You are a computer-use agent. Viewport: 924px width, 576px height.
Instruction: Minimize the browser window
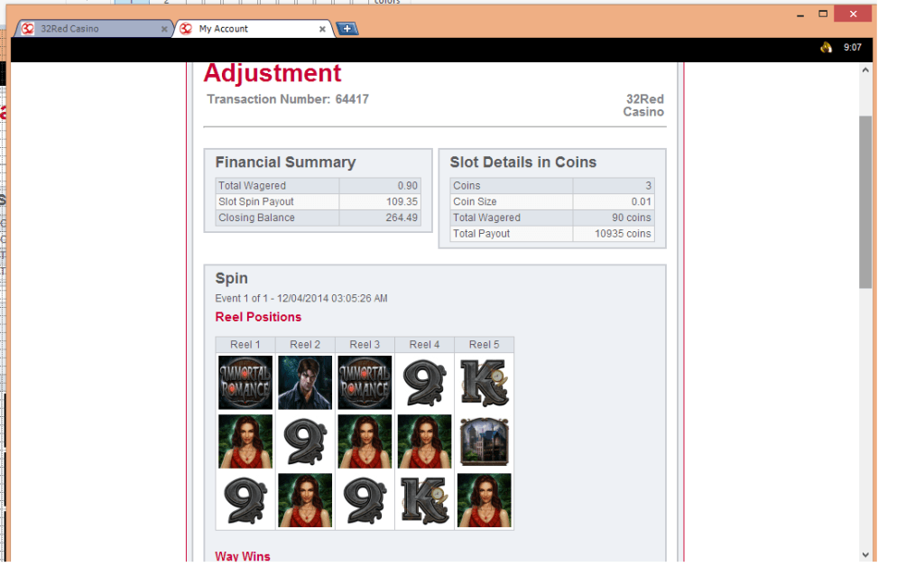click(x=800, y=14)
